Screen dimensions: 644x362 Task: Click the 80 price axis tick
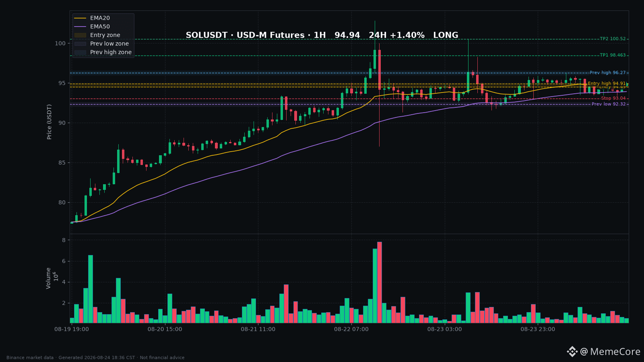(x=62, y=203)
